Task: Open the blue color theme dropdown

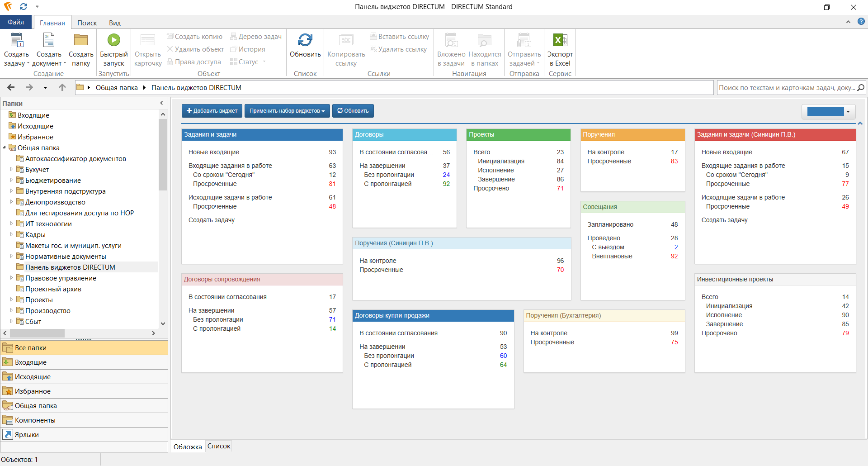Action: [x=828, y=112]
